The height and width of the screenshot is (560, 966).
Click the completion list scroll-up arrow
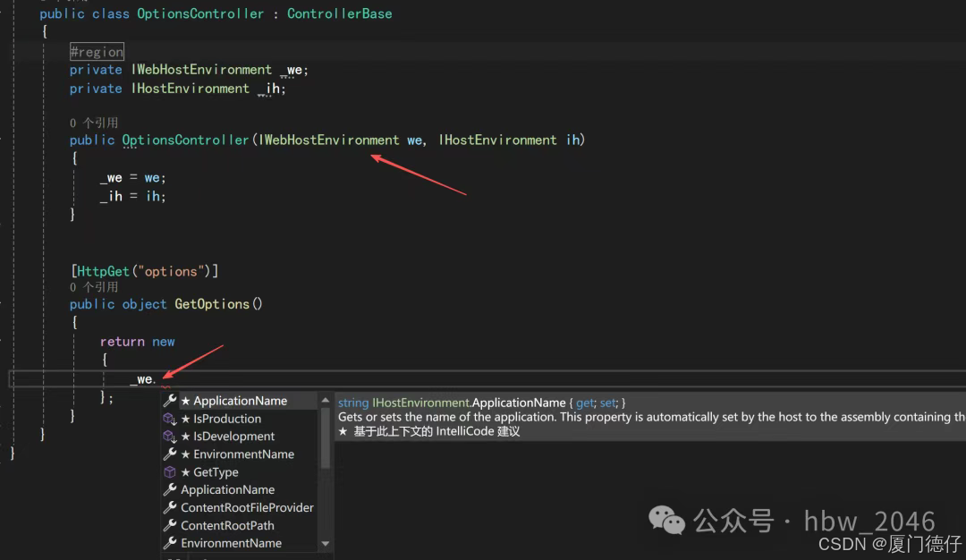point(326,401)
